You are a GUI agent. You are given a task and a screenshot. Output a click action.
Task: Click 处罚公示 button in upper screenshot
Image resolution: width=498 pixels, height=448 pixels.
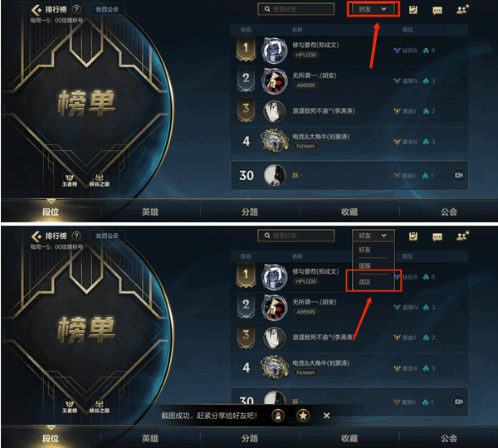(x=107, y=9)
